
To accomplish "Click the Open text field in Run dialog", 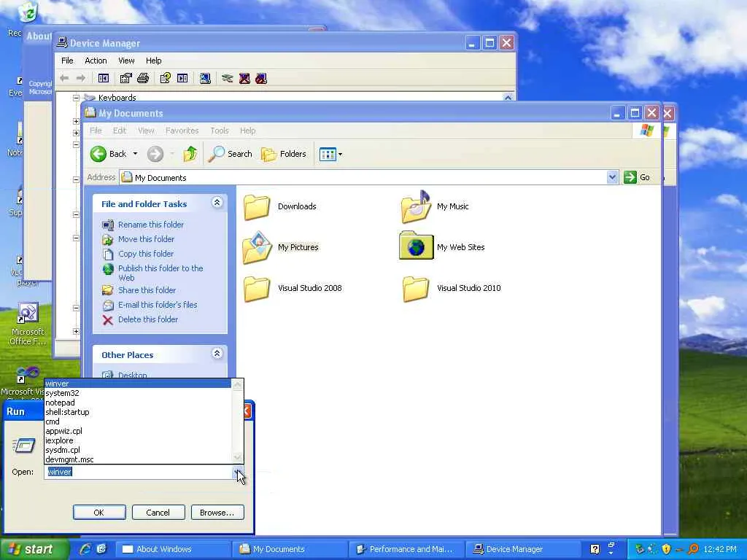I will pyautogui.click(x=139, y=472).
